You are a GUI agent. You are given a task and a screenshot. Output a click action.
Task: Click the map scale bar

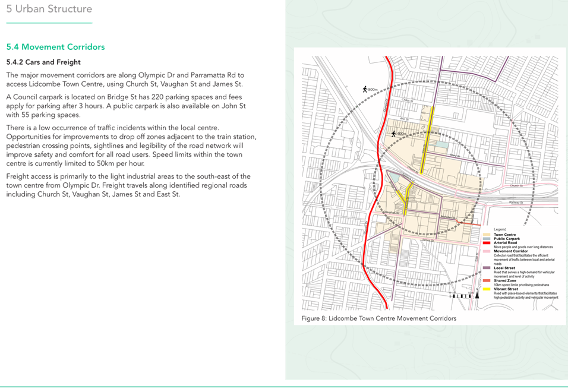pyautogui.click(x=462, y=296)
